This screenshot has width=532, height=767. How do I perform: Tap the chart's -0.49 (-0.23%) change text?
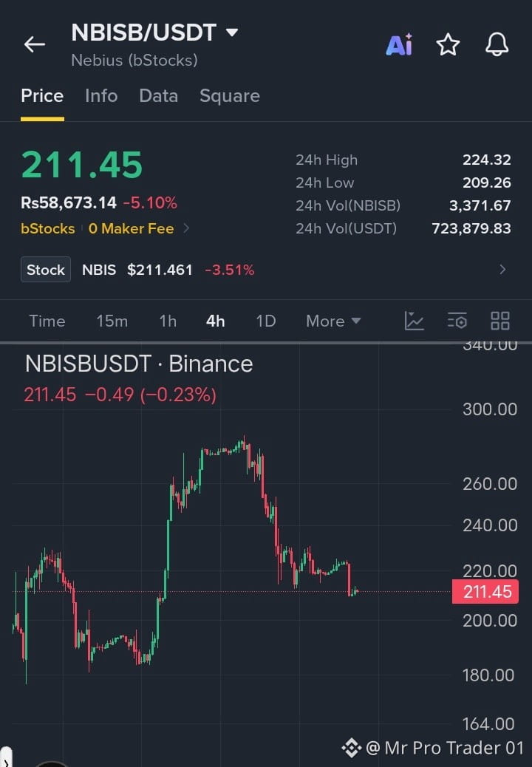pyautogui.click(x=151, y=395)
